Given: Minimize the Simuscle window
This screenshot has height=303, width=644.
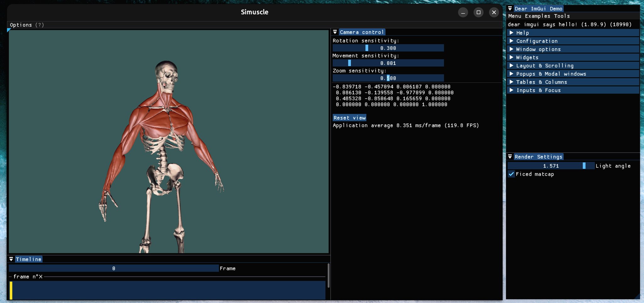Looking at the screenshot, I should (463, 12).
